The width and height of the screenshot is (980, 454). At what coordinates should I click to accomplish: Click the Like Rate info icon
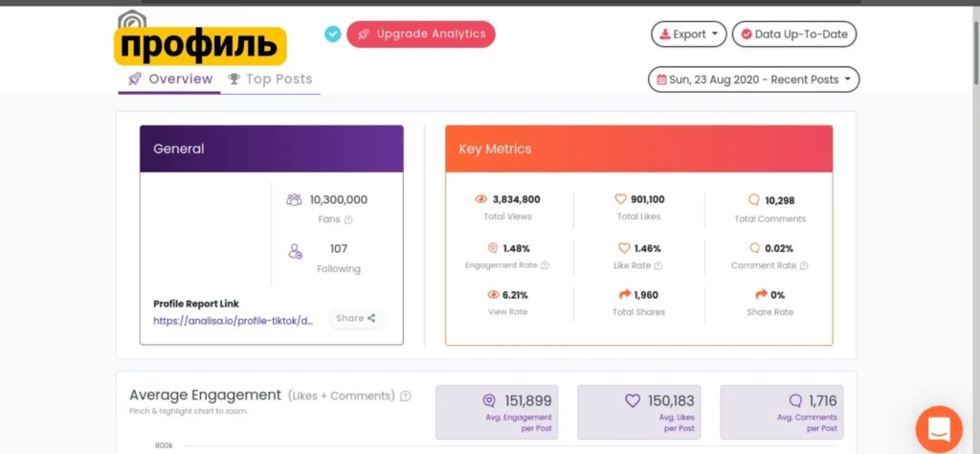(x=658, y=265)
